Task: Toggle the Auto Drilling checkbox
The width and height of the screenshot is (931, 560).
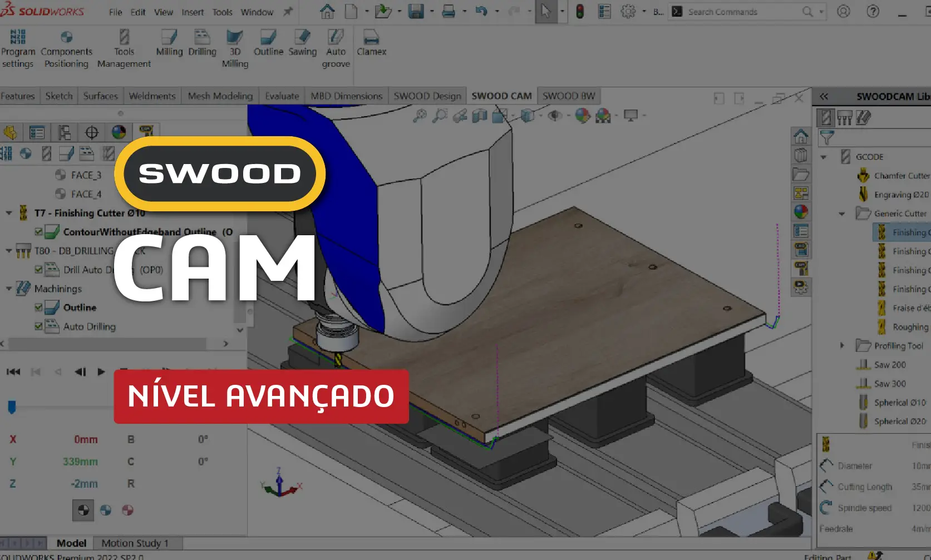Action: coord(38,326)
